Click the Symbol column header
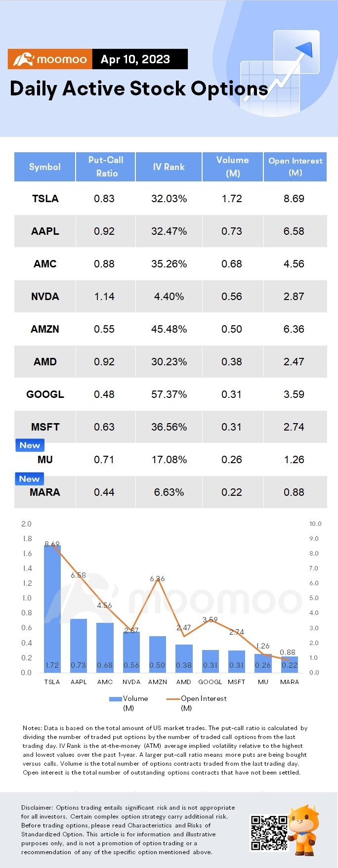Image resolution: width=338 pixels, height=868 pixels. (45, 167)
